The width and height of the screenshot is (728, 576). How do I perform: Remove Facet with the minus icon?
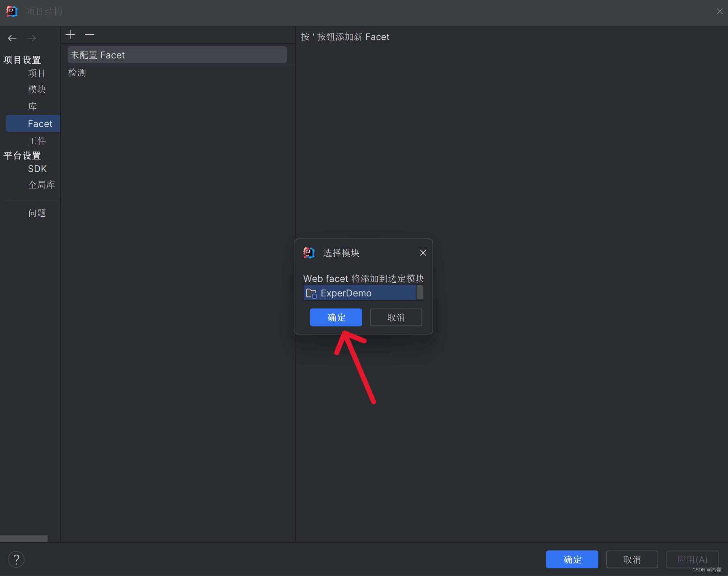[90, 35]
